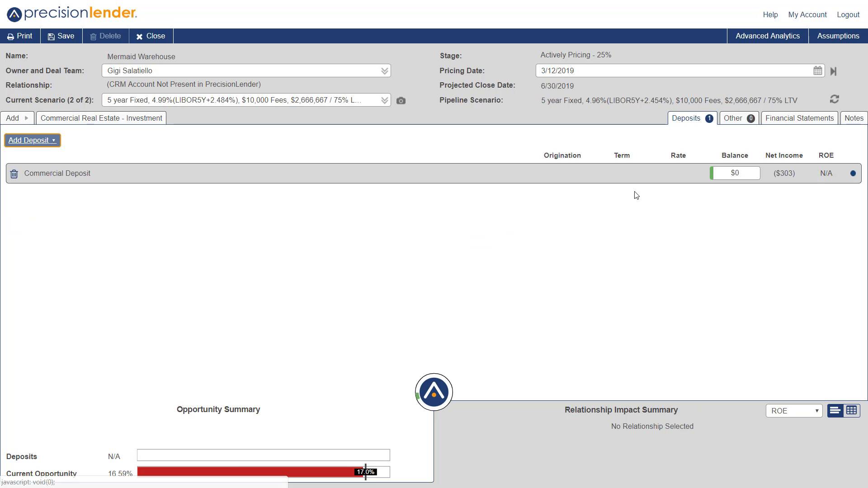This screenshot has height=488, width=868.
Task: Toggle the blue indicator on Commercial Deposit row
Action: (x=853, y=173)
